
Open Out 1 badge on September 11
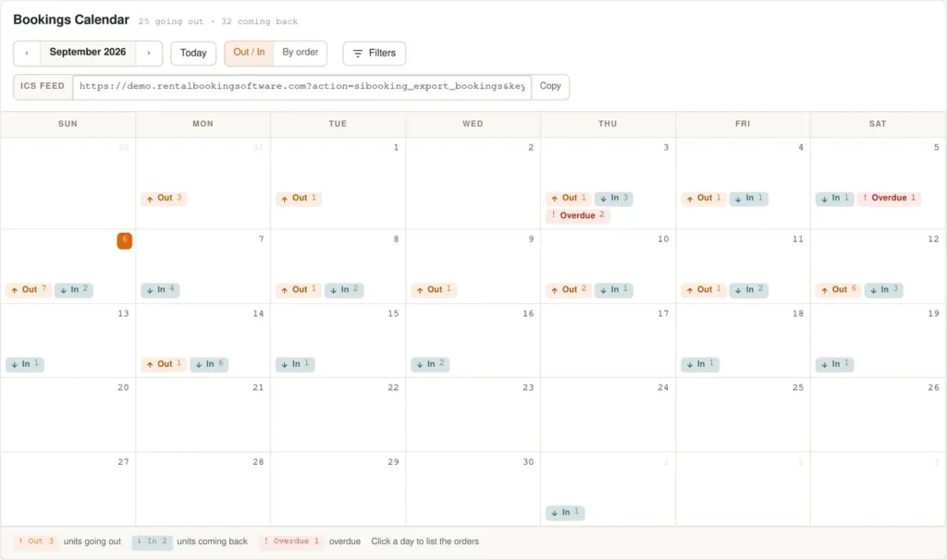pos(704,289)
